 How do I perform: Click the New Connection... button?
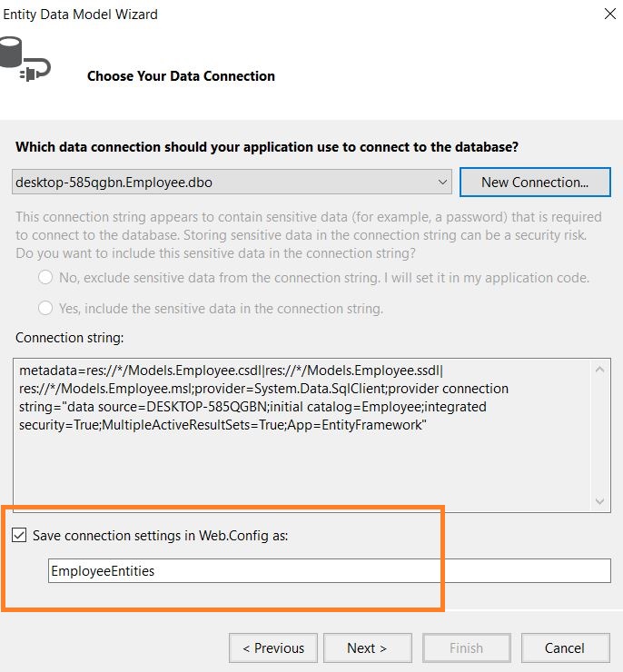[x=535, y=183]
